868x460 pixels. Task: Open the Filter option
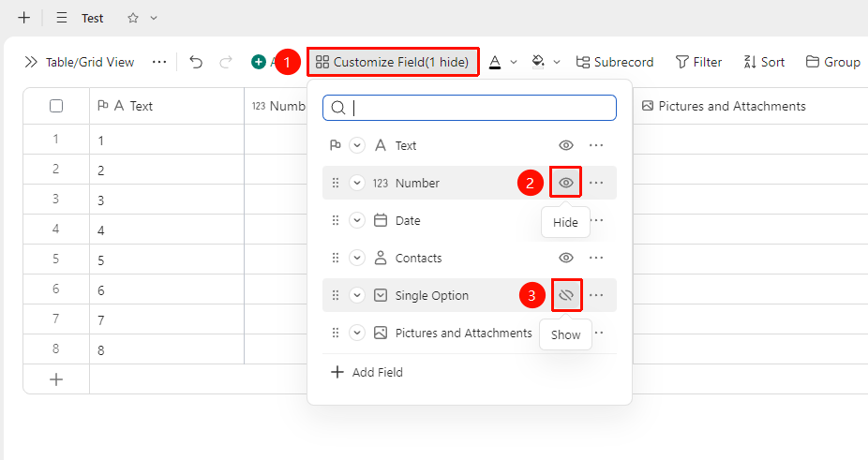pos(698,62)
